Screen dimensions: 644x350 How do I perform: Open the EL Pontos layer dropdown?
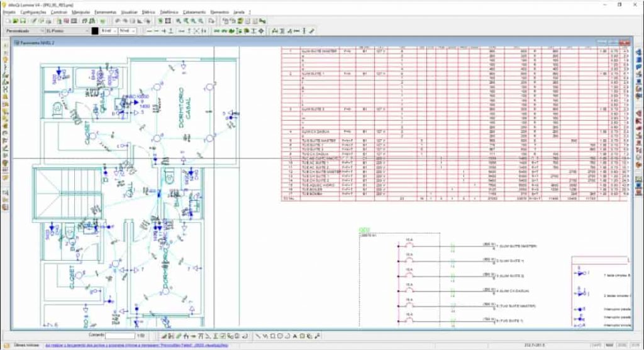pos(67,31)
